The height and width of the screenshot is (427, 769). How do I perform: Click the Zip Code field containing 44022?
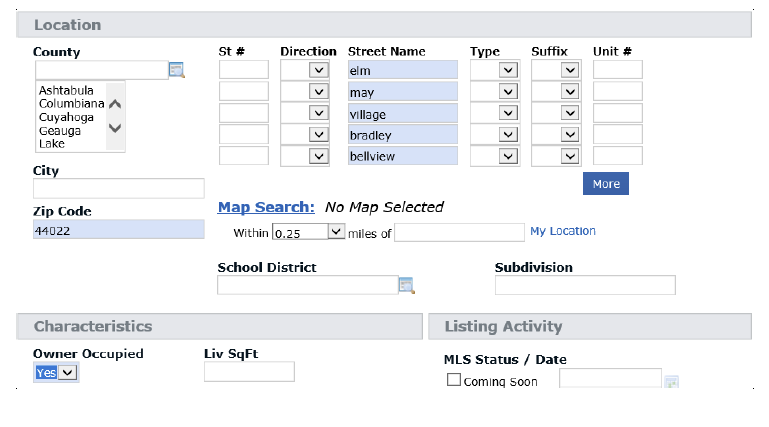pyautogui.click(x=119, y=229)
